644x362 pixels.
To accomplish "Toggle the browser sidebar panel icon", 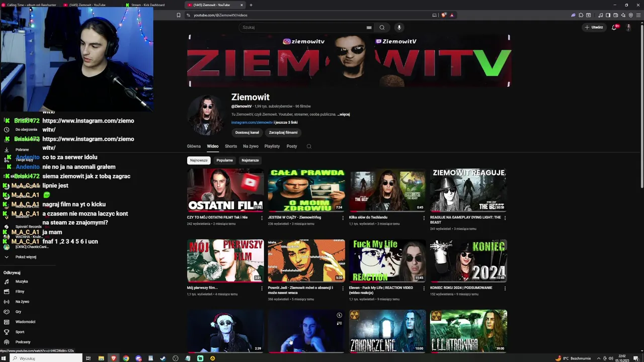I will point(608,15).
